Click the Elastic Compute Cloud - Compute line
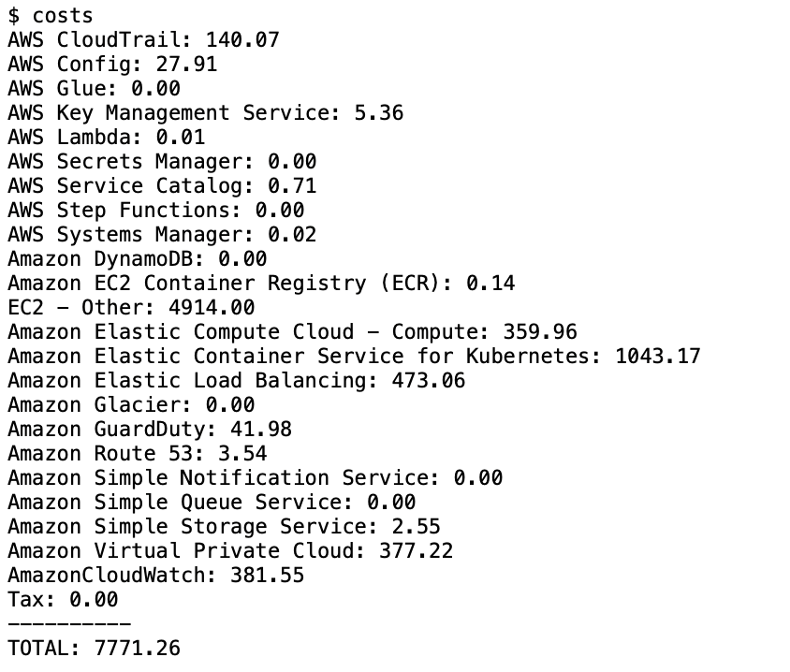This screenshot has height=672, width=790. (x=292, y=332)
